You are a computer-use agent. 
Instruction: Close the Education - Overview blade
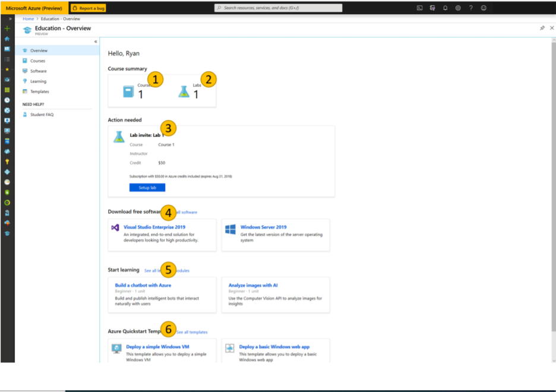552,28
